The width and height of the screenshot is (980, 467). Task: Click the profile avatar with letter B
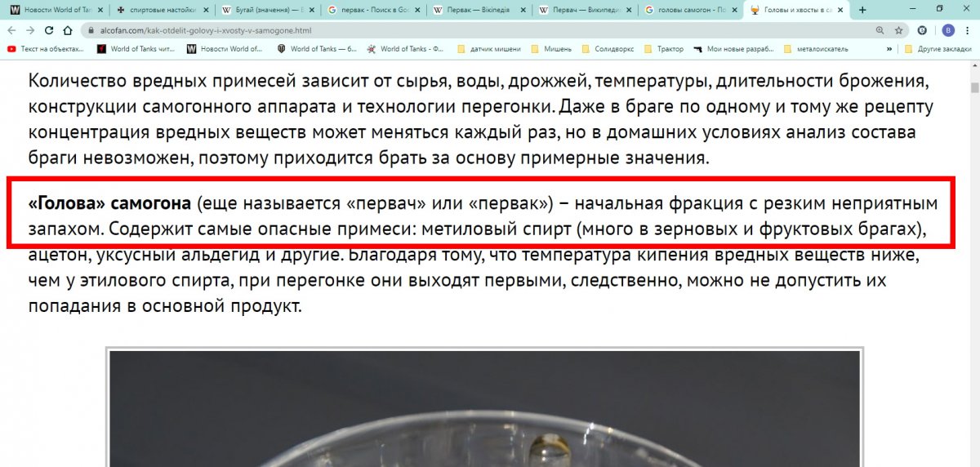[947, 30]
